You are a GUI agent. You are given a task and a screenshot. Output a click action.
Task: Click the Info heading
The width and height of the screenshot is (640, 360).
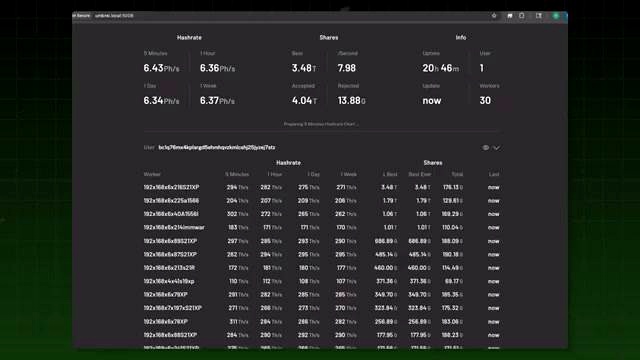461,38
